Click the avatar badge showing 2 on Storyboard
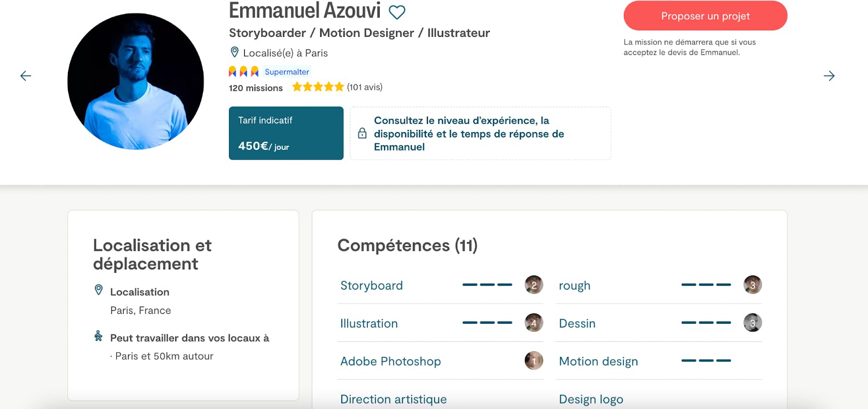 [x=534, y=285]
